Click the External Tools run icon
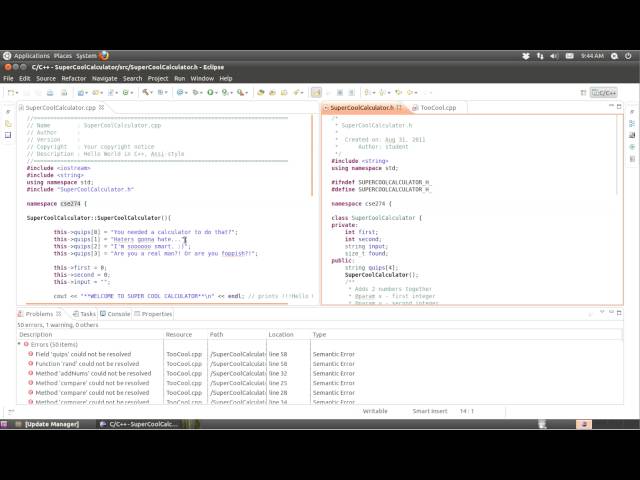The height and width of the screenshot is (480, 640). tap(240, 93)
